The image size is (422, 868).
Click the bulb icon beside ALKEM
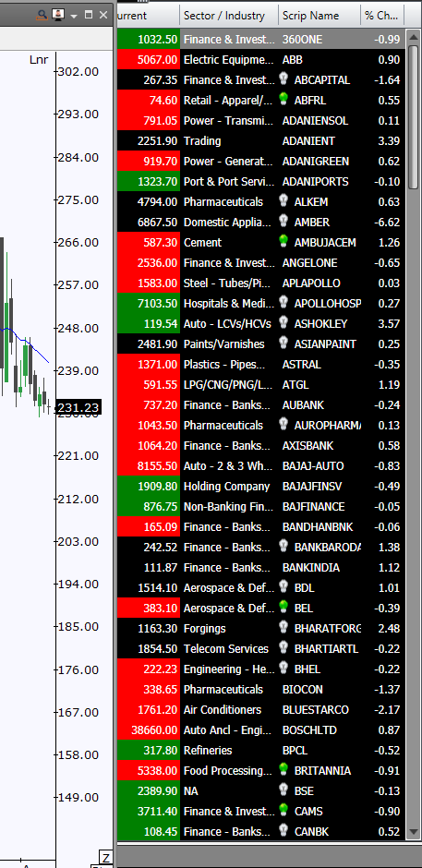tap(283, 201)
